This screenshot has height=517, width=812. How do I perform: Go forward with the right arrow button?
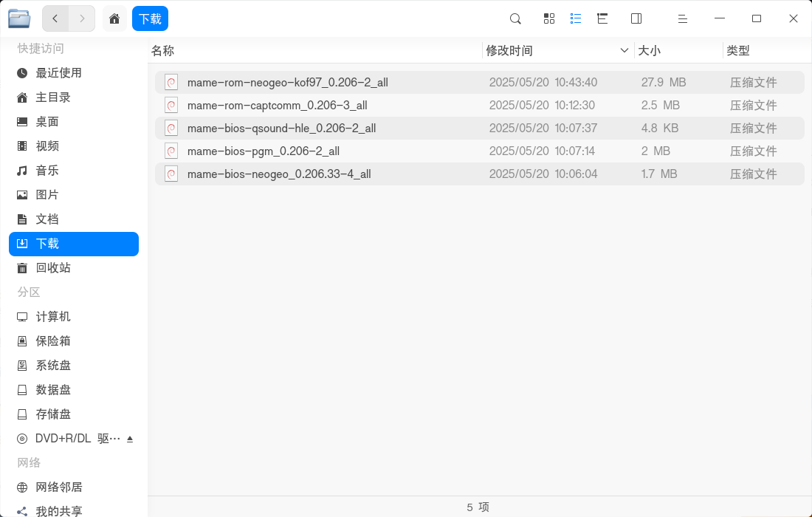pyautogui.click(x=82, y=18)
